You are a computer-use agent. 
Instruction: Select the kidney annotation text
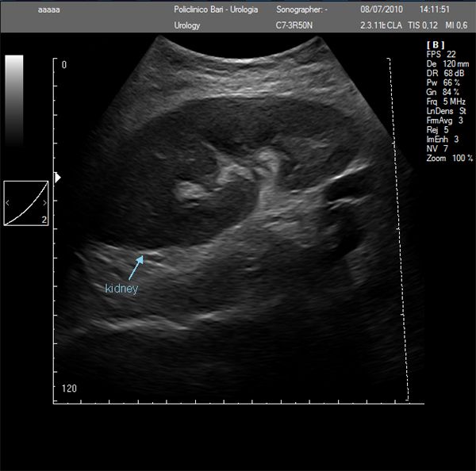(x=121, y=289)
